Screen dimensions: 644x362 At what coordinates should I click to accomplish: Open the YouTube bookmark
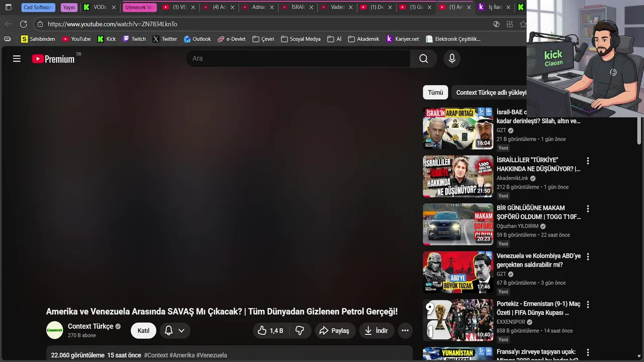[76, 39]
